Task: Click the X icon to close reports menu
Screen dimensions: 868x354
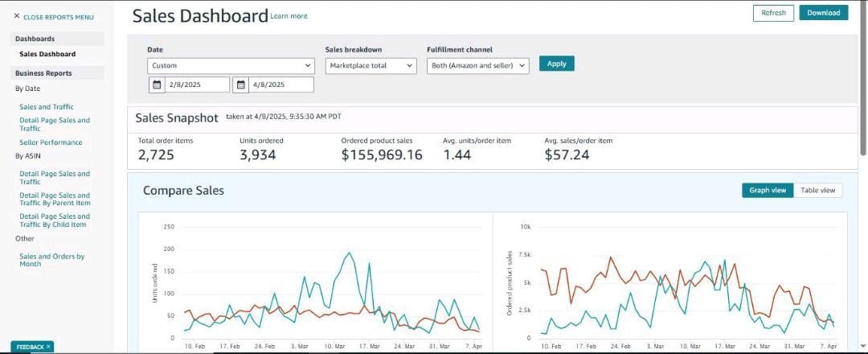Action: click(x=17, y=17)
